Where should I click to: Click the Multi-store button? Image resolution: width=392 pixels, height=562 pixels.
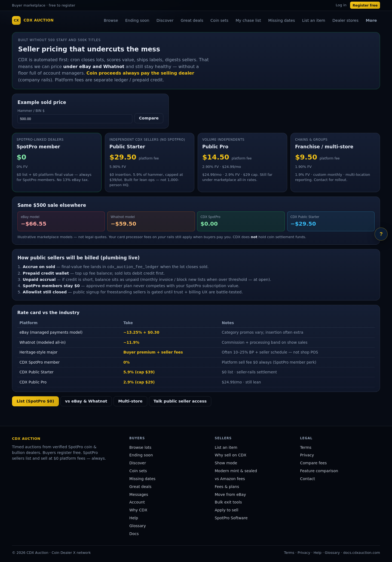coord(130,401)
